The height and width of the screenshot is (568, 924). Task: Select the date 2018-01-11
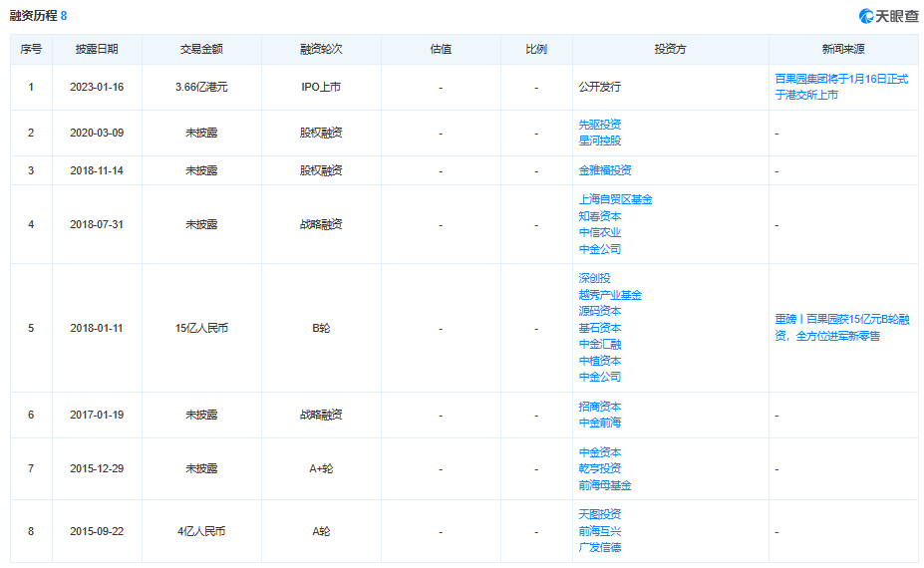[97, 328]
